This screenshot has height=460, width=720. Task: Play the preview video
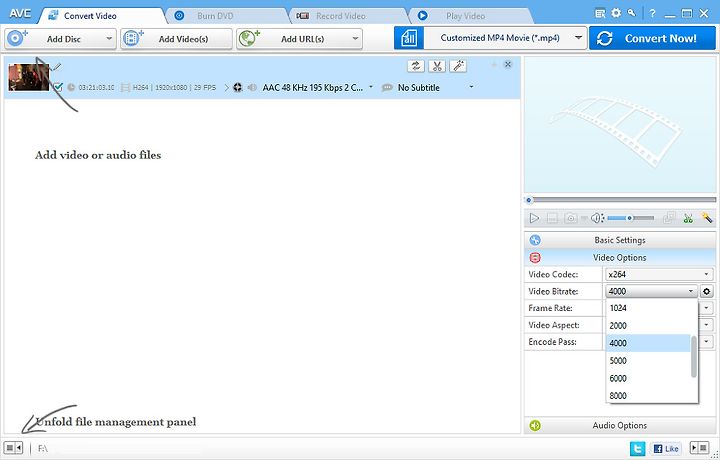(534, 219)
